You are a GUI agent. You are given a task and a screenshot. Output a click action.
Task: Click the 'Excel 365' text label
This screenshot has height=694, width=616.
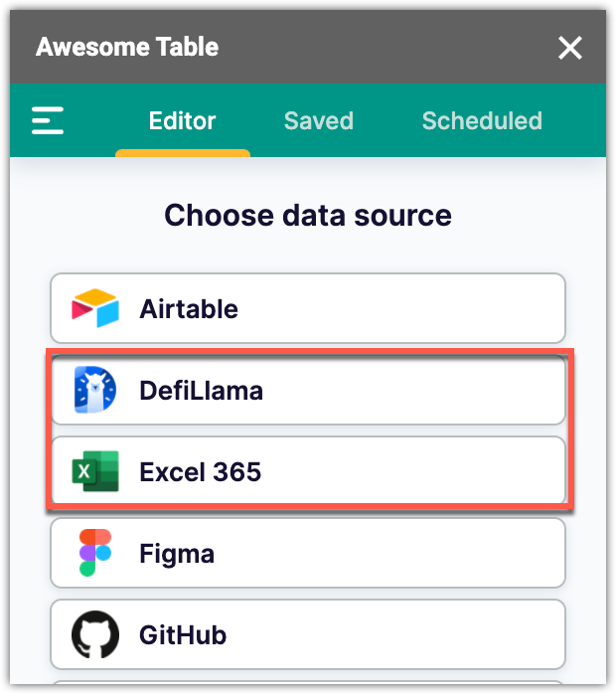click(x=200, y=472)
